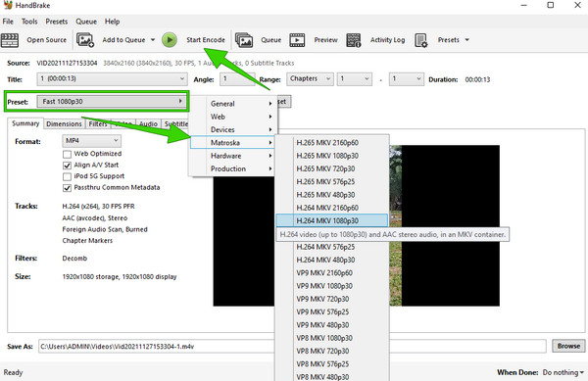Image resolution: width=588 pixels, height=381 pixels.
Task: Click the green Start Encode play icon
Action: pos(170,40)
